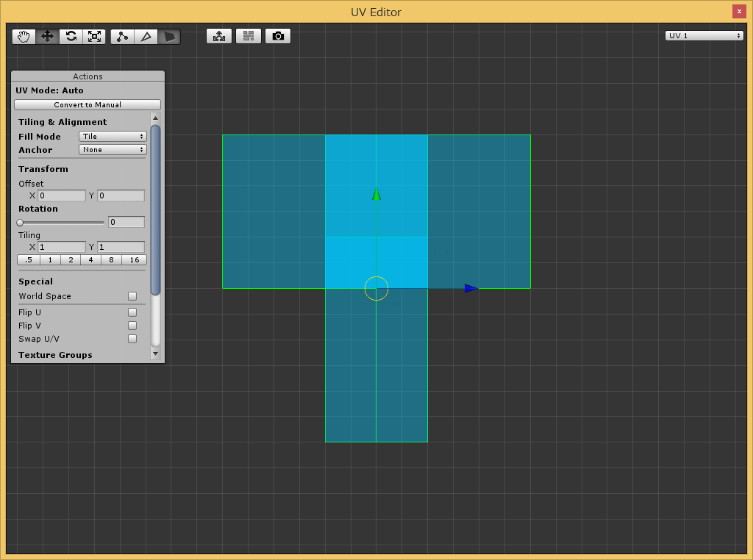The image size is (753, 560).
Task: Click the Offset X input field
Action: coord(62,195)
